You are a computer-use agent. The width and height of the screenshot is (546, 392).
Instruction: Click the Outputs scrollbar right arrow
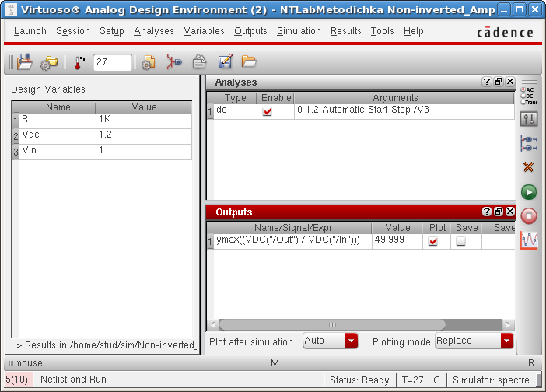point(508,325)
